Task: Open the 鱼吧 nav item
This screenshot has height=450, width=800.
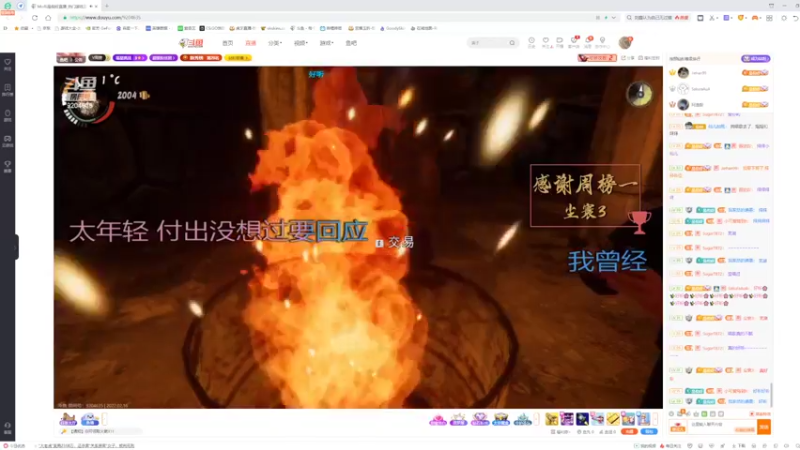Action: pyautogui.click(x=351, y=43)
